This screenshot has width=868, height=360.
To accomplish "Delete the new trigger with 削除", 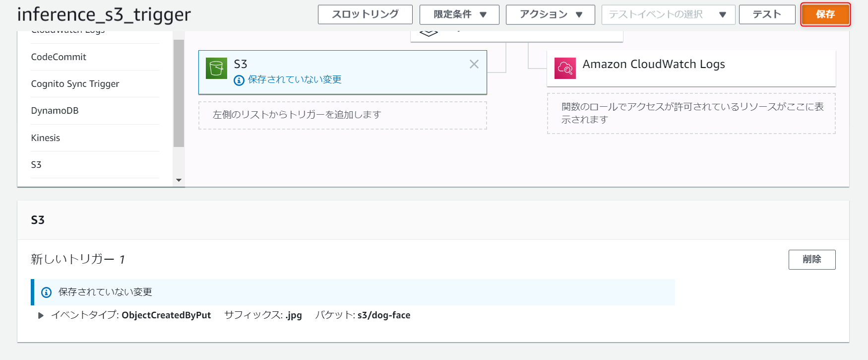I will [811, 259].
